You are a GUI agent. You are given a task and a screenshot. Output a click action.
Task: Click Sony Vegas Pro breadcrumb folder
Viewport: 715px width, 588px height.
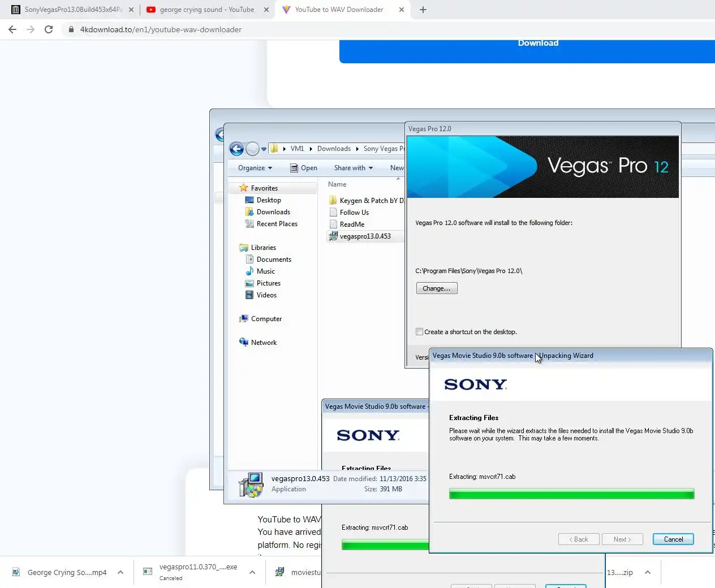(384, 149)
